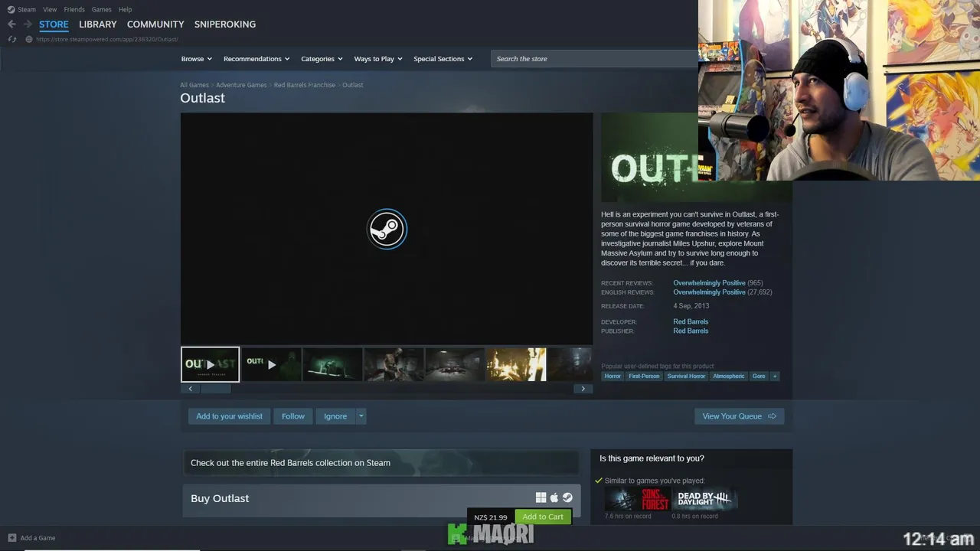Select the second trailer thumbnail
This screenshot has width=980, height=551.
point(271,364)
